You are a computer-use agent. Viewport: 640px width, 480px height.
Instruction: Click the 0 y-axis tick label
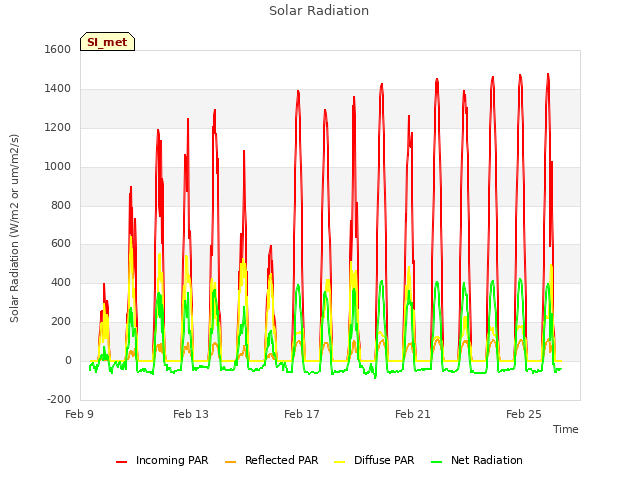coord(68,361)
